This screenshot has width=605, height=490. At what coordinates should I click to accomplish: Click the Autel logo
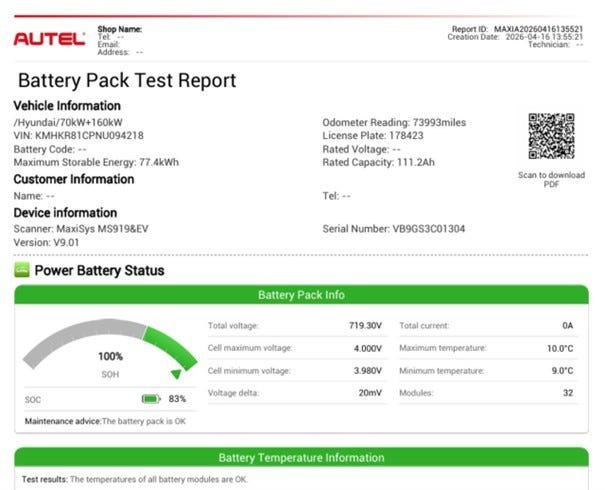[49, 39]
